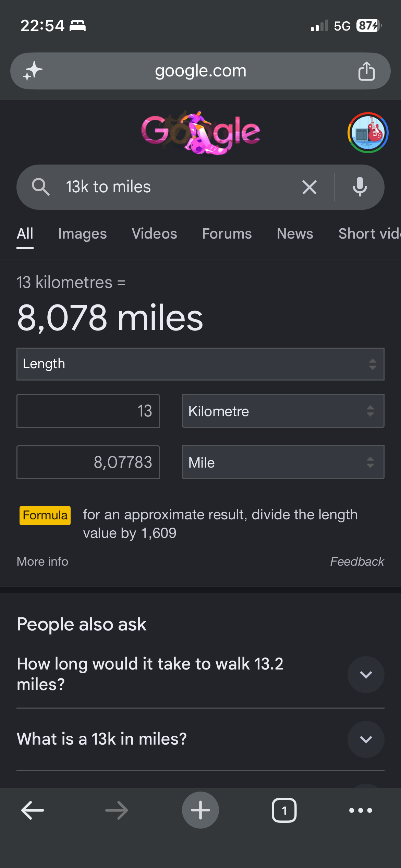Viewport: 401px width, 868px height.
Task: Expand "How long would it take to walk 13.2 miles?"
Action: (x=200, y=674)
